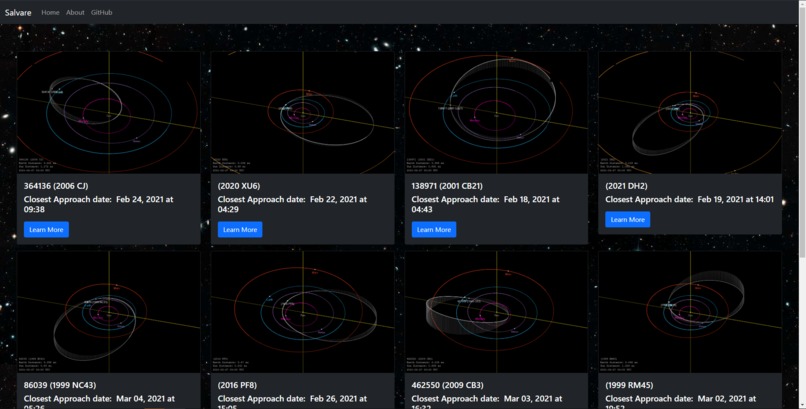Open orbit image of (2016 PF8)

click(x=302, y=312)
